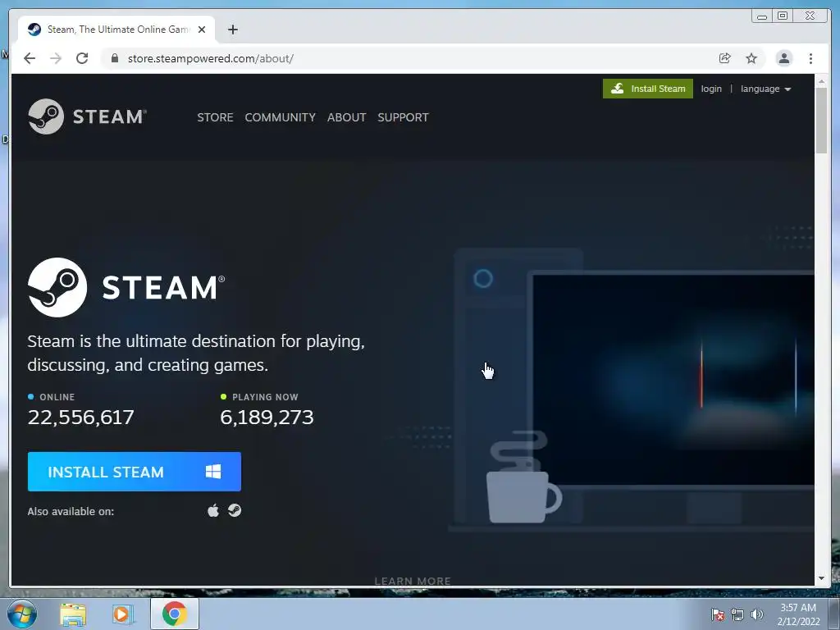Screen dimensions: 840x630
Task: Click the Steam logo in the header
Action: pyautogui.click(x=87, y=116)
